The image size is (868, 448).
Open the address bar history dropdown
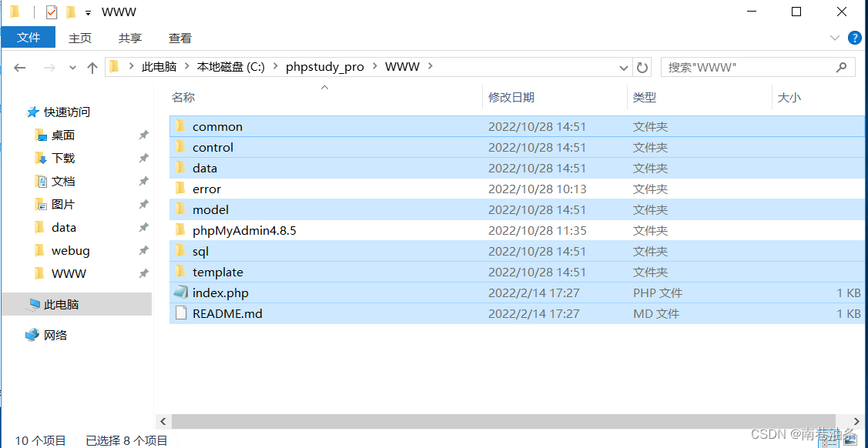click(624, 67)
